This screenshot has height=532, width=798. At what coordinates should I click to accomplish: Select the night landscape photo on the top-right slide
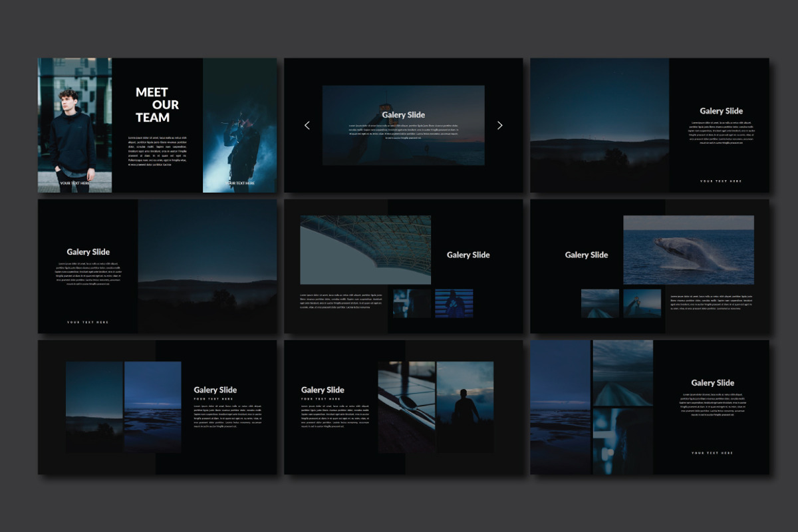pyautogui.click(x=600, y=125)
